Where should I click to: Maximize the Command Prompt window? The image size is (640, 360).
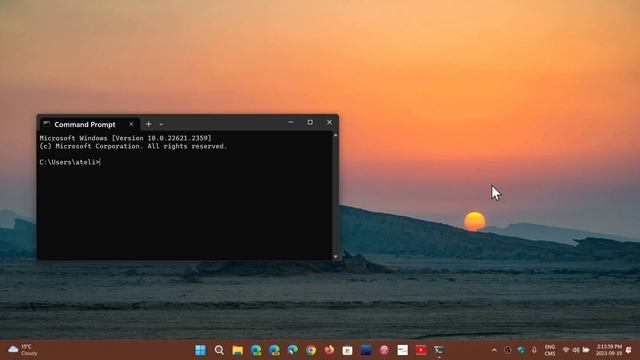click(310, 122)
